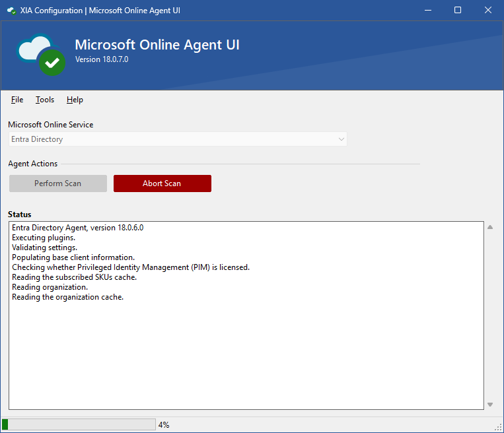Click the Version 18.0.7.0 header text
Image resolution: width=504 pixels, height=433 pixels.
click(x=102, y=59)
